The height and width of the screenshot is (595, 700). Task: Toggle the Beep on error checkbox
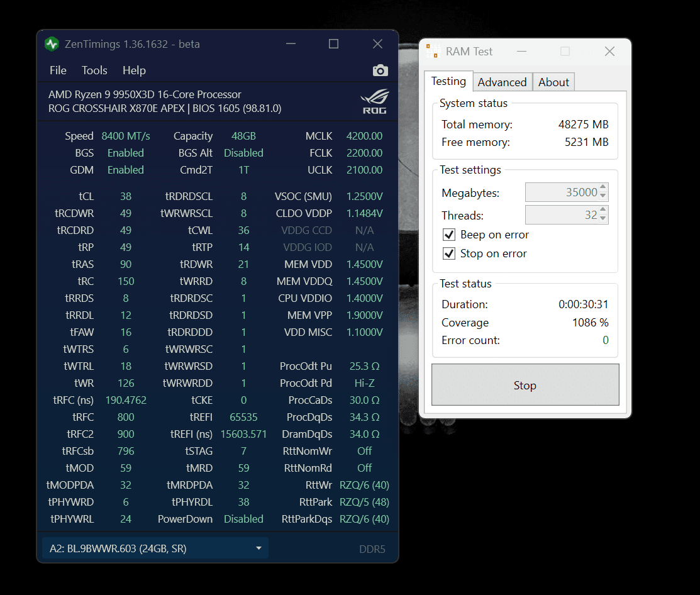[x=449, y=235]
